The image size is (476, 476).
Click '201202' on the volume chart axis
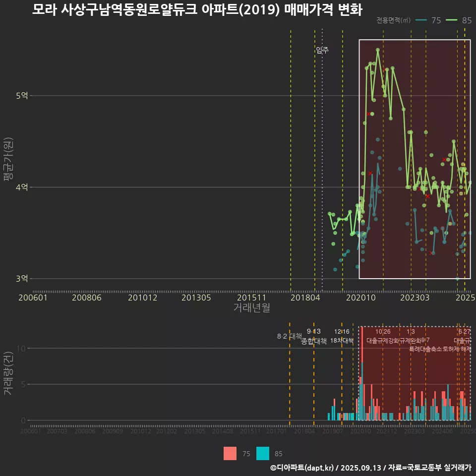[167, 431]
